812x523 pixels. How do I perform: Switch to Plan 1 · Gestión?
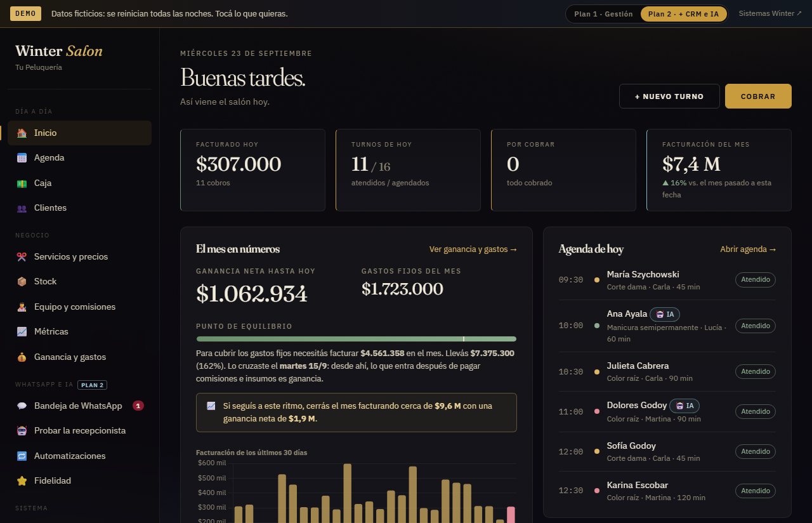603,14
